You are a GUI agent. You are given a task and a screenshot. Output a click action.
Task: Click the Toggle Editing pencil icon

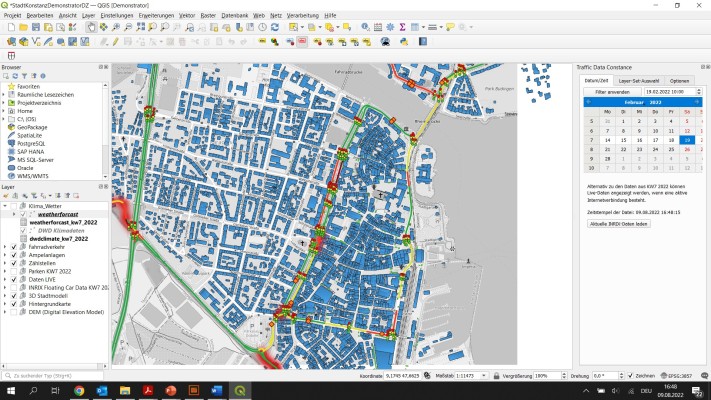116,42
